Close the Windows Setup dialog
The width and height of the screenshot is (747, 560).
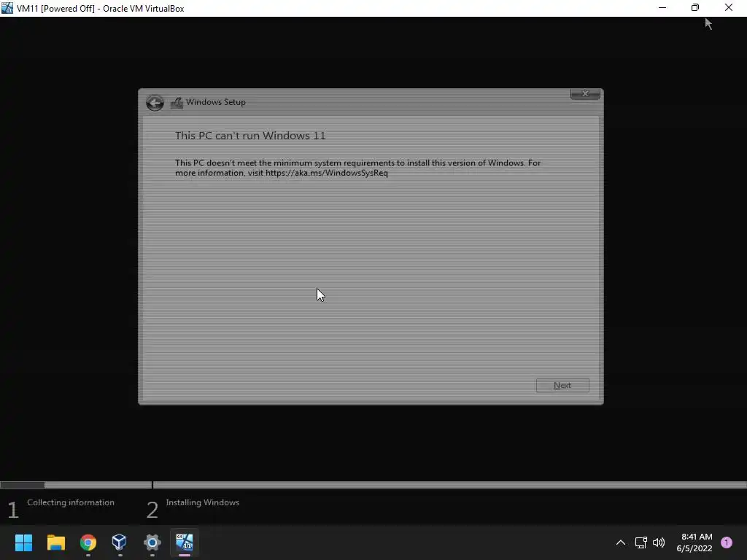[585, 94]
